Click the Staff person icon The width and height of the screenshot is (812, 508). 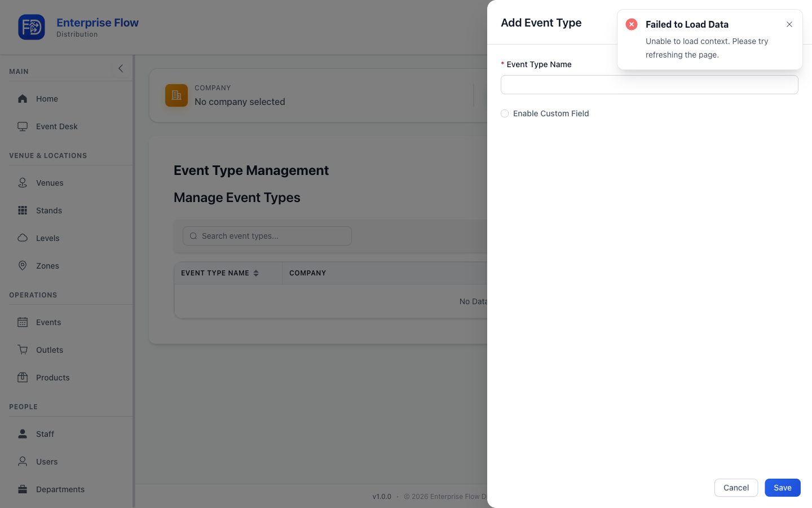click(x=23, y=434)
